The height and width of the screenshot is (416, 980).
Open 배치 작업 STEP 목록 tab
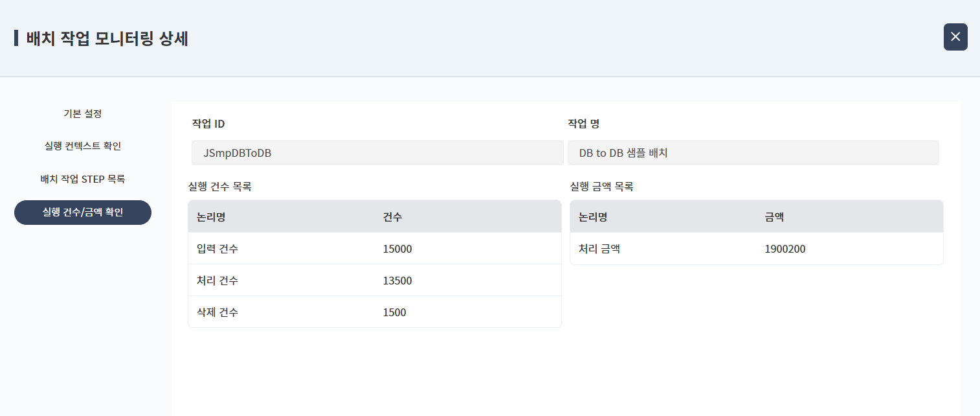tap(83, 179)
